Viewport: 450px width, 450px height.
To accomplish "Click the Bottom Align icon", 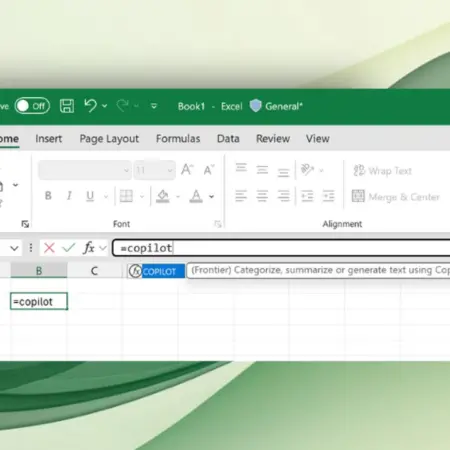I will (x=283, y=172).
